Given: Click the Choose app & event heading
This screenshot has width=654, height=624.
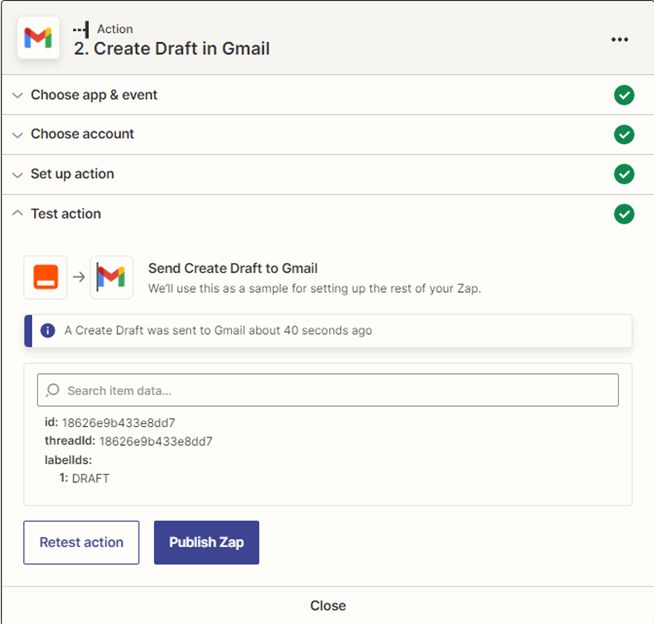Looking at the screenshot, I should 94,95.
